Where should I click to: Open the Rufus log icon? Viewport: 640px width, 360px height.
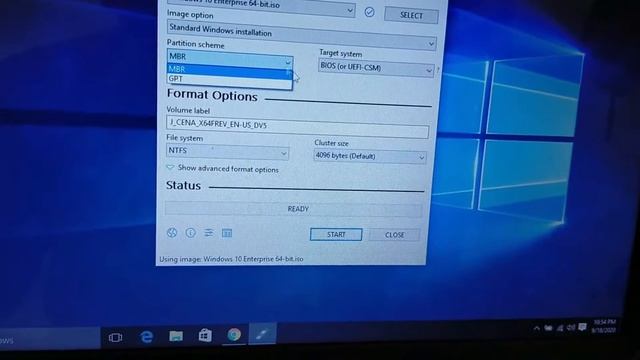(x=227, y=233)
